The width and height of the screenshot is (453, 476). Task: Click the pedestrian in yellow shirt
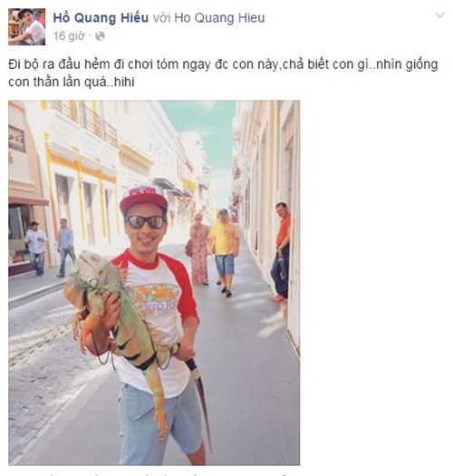click(x=225, y=252)
